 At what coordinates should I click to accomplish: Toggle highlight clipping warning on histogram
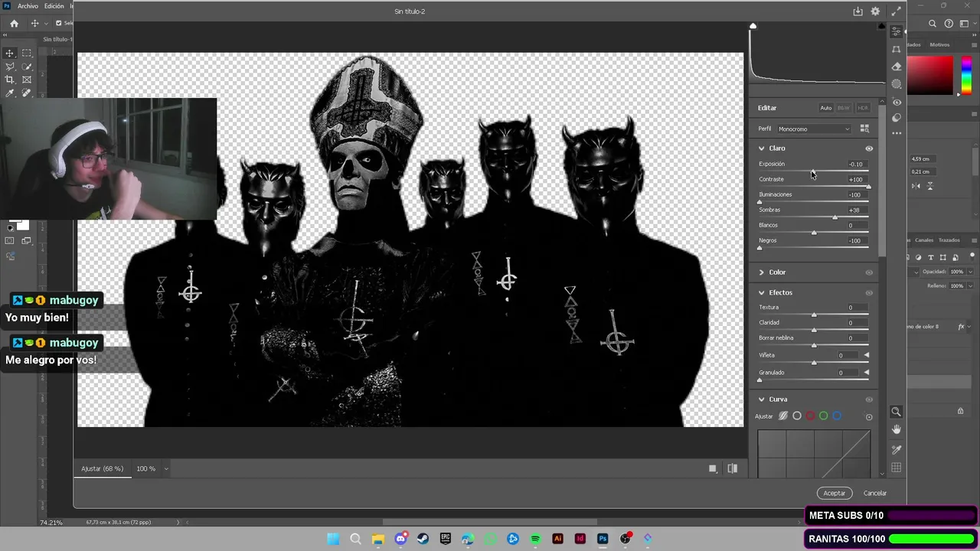882,26
